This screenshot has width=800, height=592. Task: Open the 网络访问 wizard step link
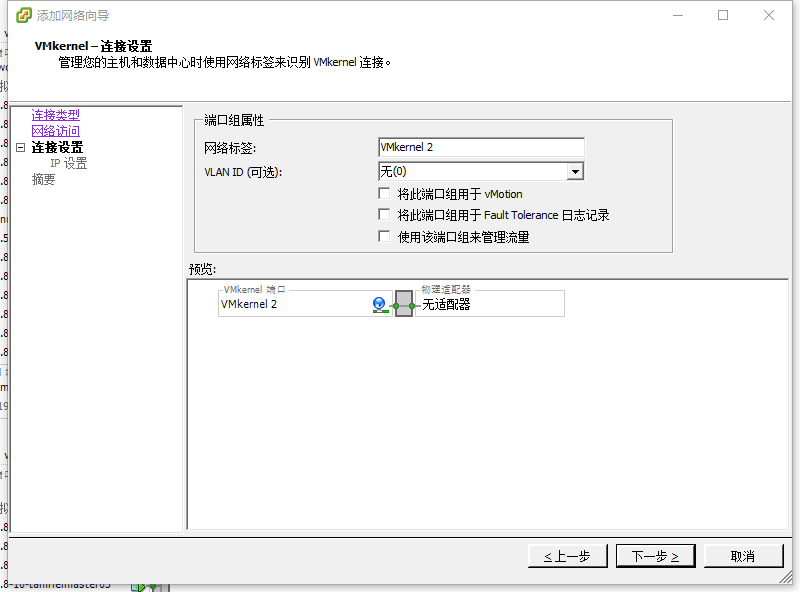pos(56,131)
